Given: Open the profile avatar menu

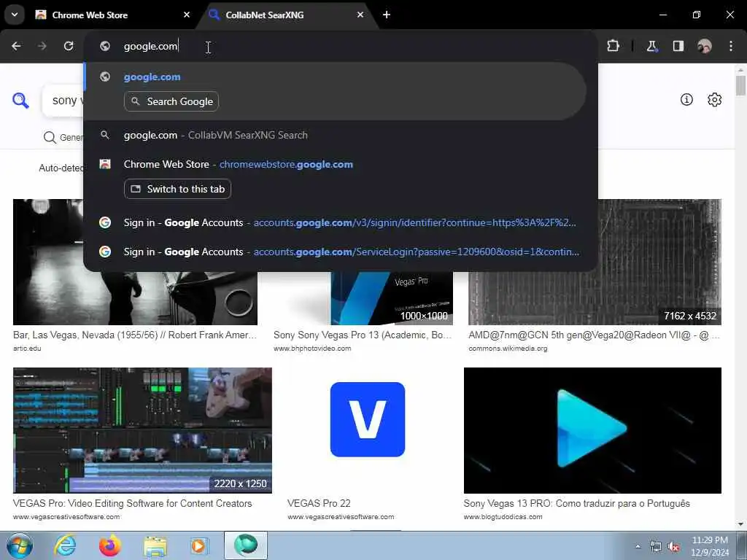Looking at the screenshot, I should [705, 46].
